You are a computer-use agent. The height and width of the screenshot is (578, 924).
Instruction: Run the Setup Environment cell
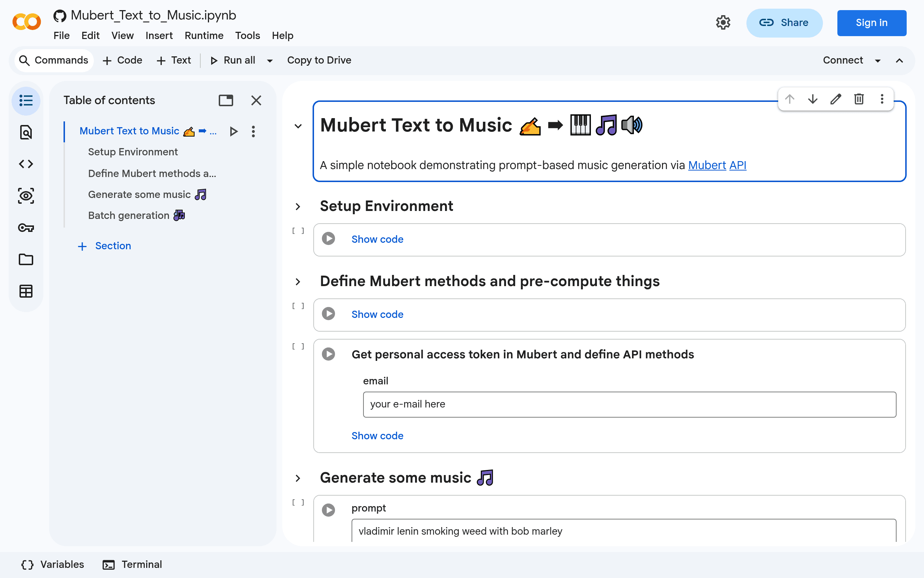[328, 238]
